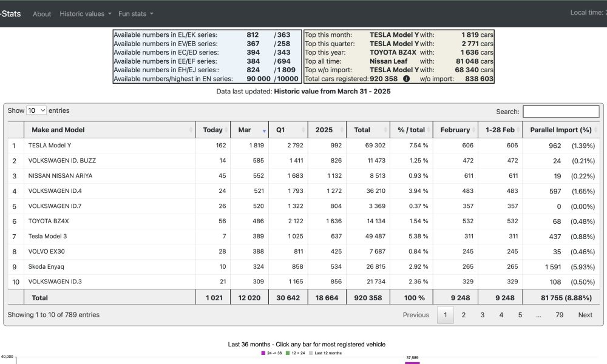Click 'Historic value from March 31 - 2025' text
This screenshot has height=364, width=607.
[x=332, y=92]
